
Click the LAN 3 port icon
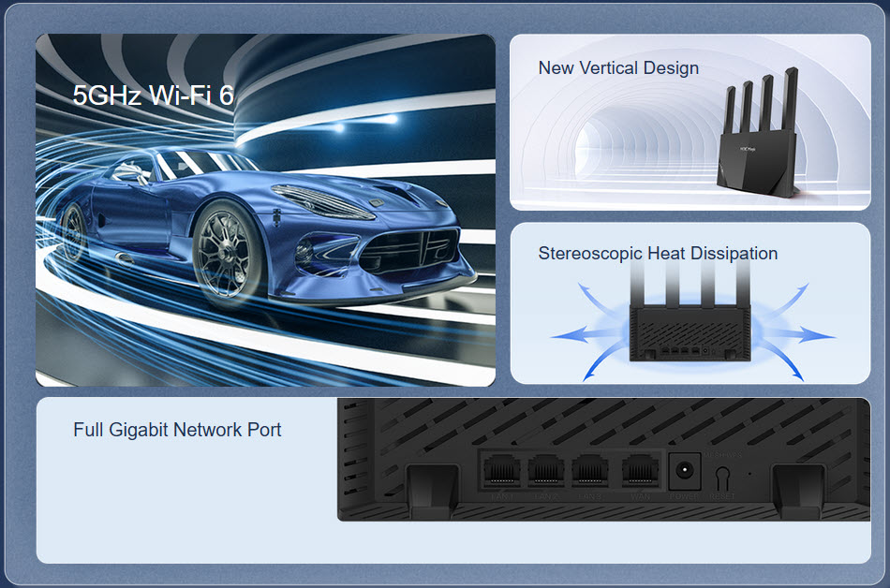point(590,470)
